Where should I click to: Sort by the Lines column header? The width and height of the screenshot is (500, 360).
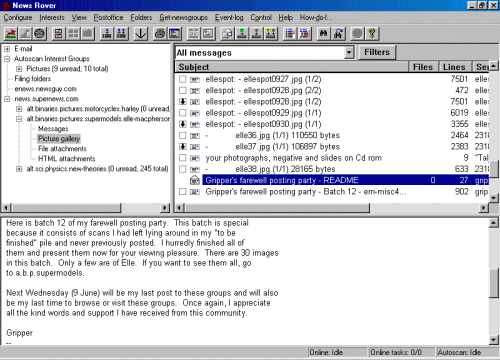pyautogui.click(x=455, y=67)
